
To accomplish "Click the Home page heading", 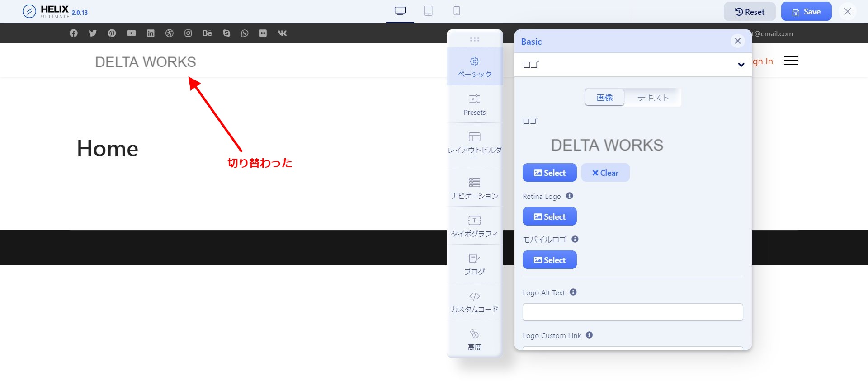I will (108, 149).
